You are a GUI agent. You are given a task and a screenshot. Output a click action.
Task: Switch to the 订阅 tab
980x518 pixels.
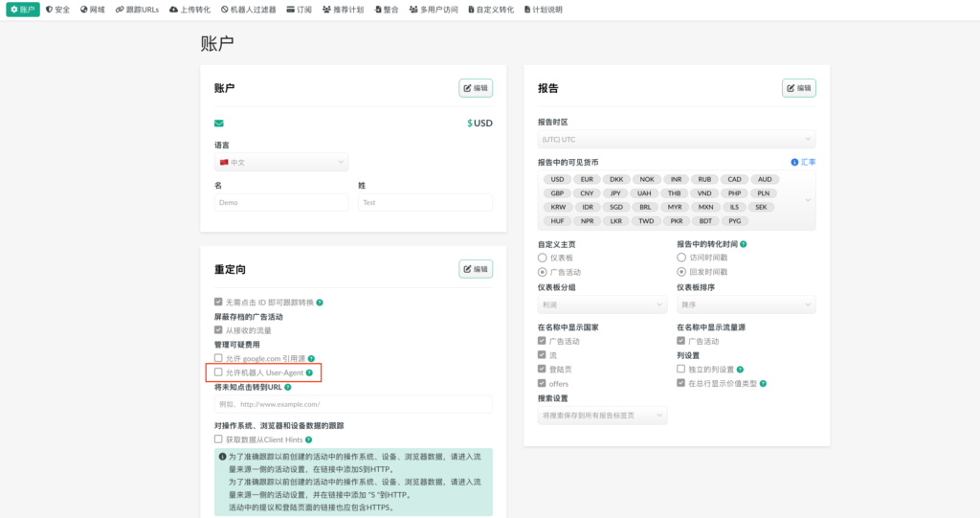tap(300, 10)
